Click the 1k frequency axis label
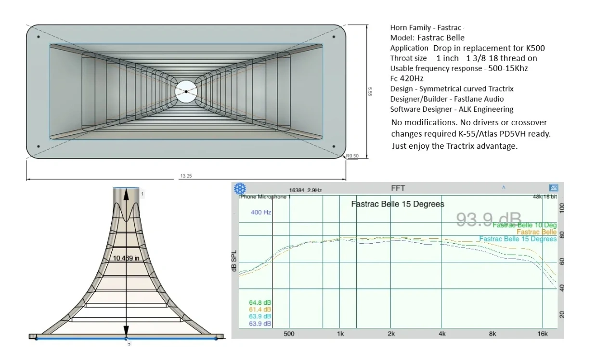609x364 pixels. pos(340,334)
